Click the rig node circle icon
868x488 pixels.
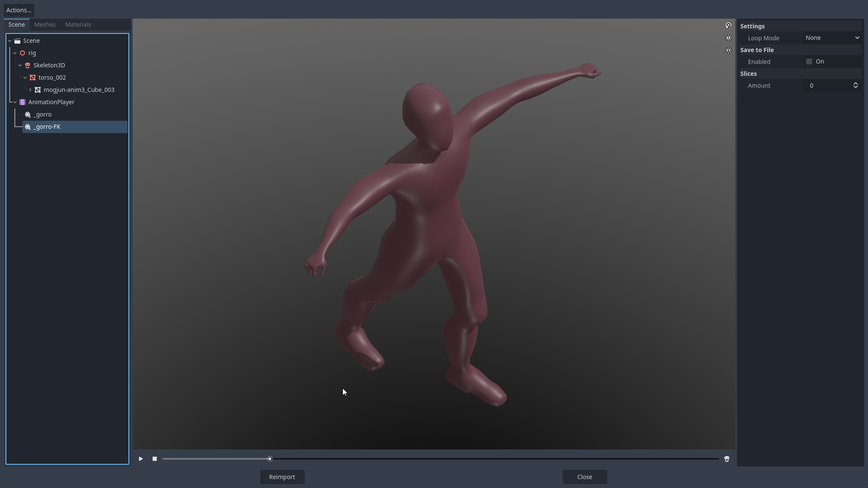(x=22, y=53)
